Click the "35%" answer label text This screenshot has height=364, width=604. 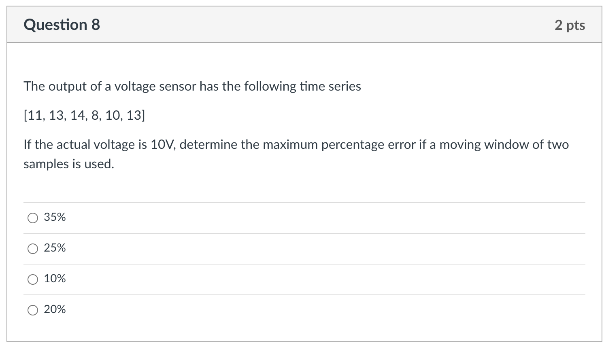click(55, 217)
